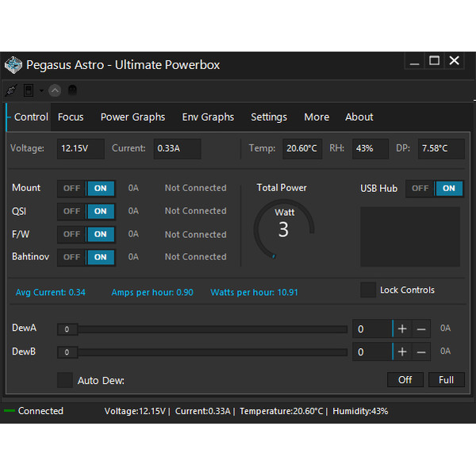Decrease DewA value with minus button

coord(421,328)
